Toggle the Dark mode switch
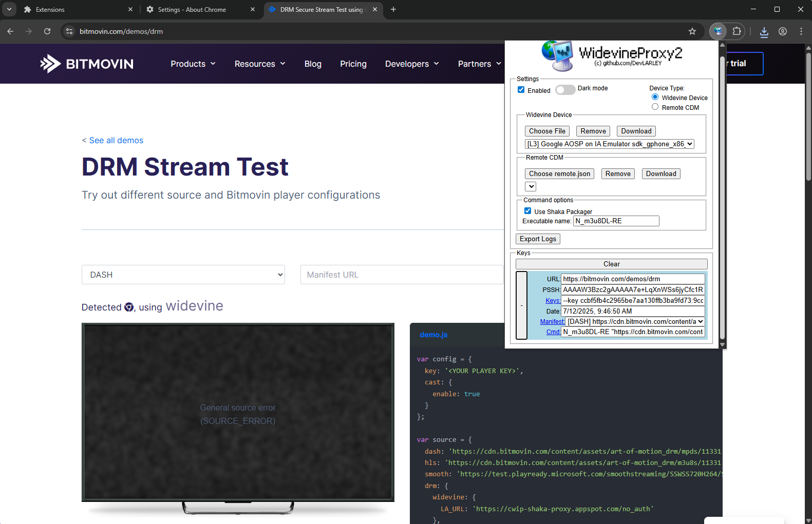Viewport: 812px width, 524px height. coord(565,90)
